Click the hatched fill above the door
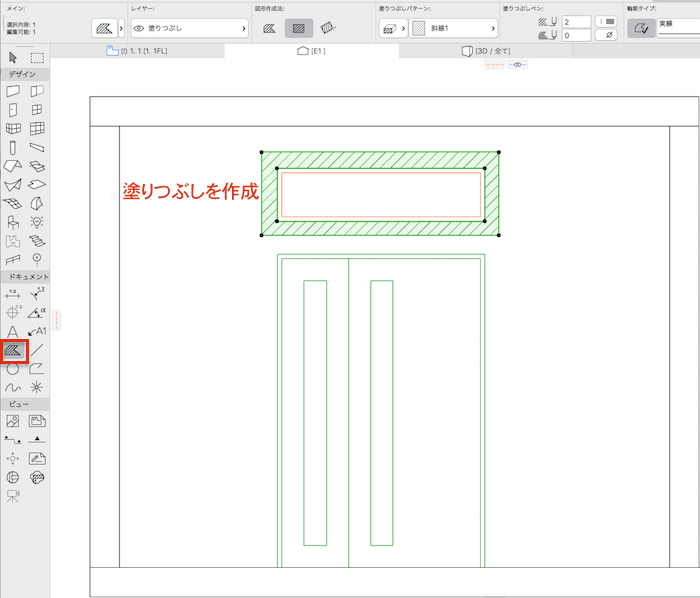 pos(380,161)
